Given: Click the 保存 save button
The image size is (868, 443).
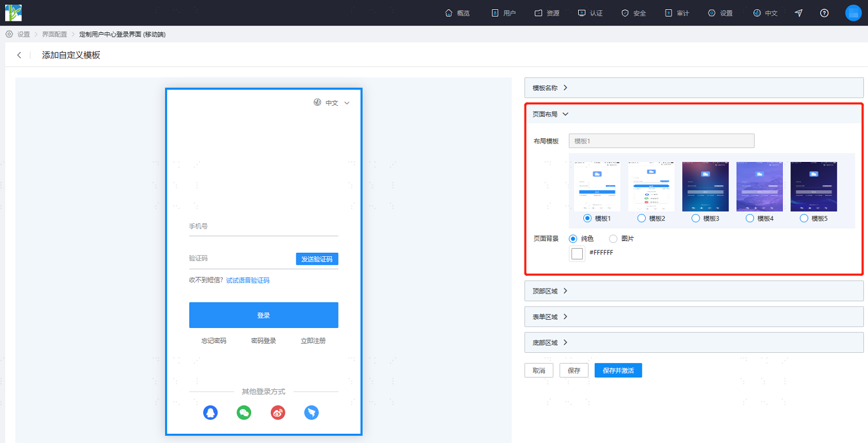Looking at the screenshot, I should (x=574, y=370).
